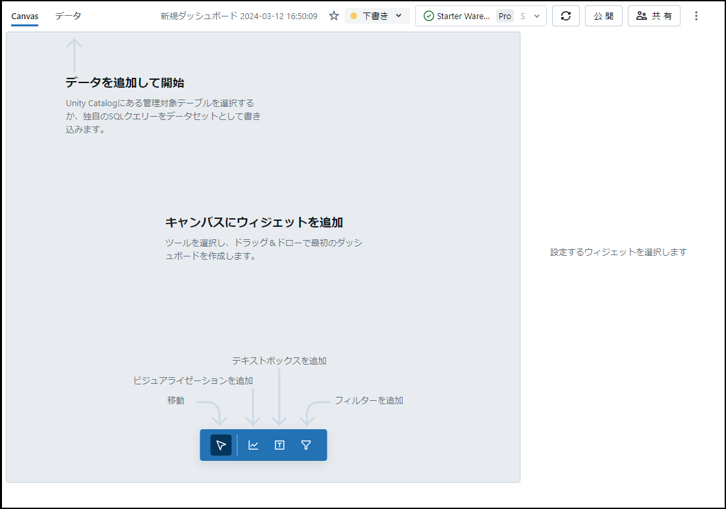Click the 設定するウィジェットを選択します panel text
This screenshot has height=509, width=726.
point(618,252)
